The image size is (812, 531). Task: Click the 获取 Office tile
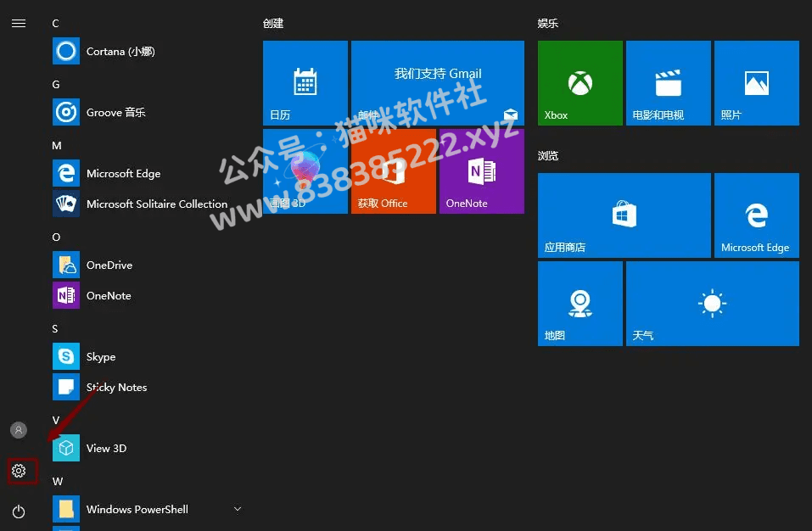point(394,171)
